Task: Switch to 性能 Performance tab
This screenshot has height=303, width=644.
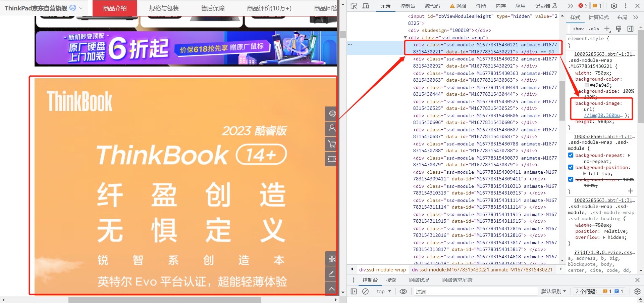Action: 481,6
